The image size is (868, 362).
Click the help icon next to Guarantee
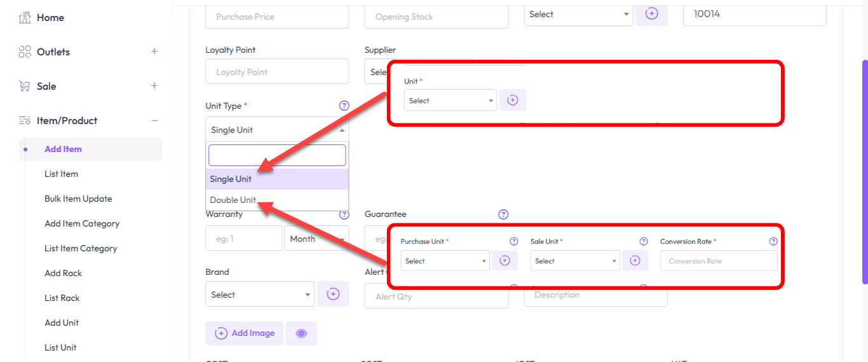pos(503,214)
